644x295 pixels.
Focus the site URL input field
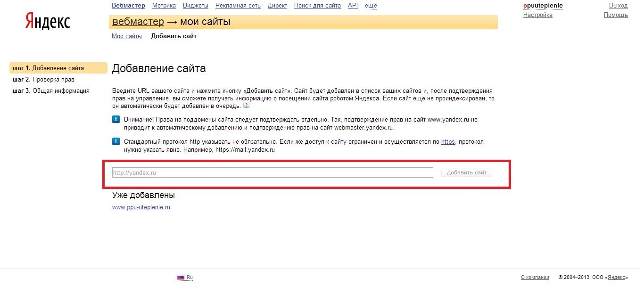(272, 173)
